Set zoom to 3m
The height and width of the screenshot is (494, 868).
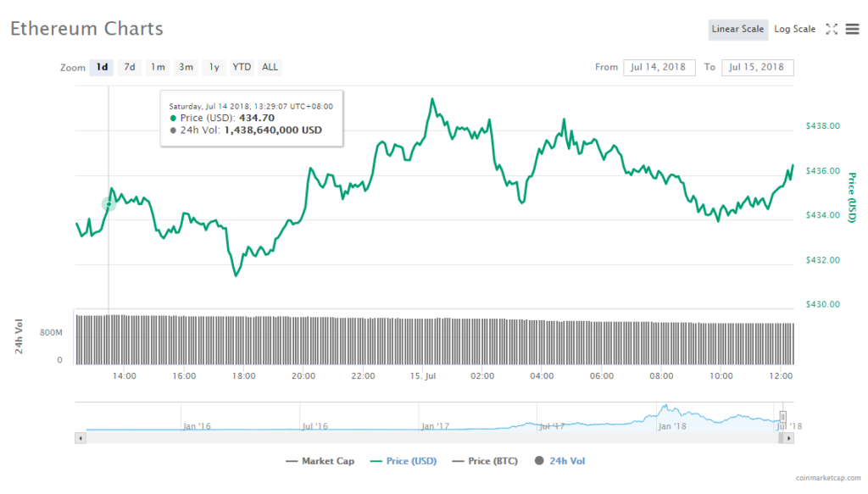click(x=186, y=67)
